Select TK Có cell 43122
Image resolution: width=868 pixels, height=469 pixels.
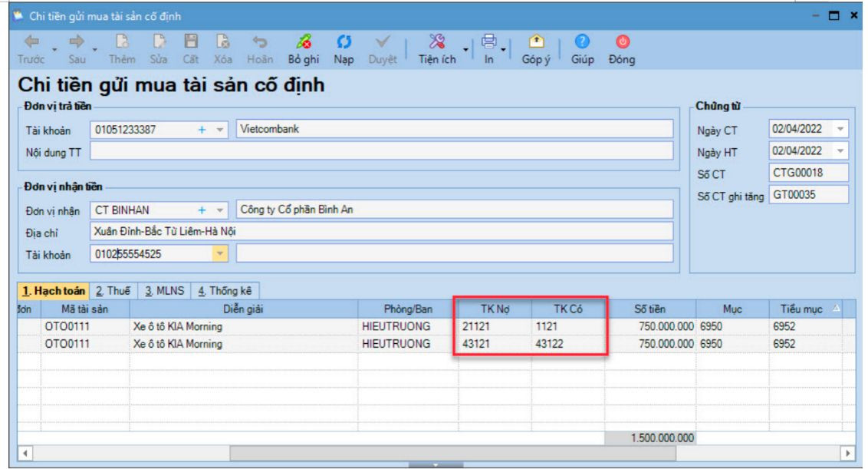pyautogui.click(x=568, y=344)
